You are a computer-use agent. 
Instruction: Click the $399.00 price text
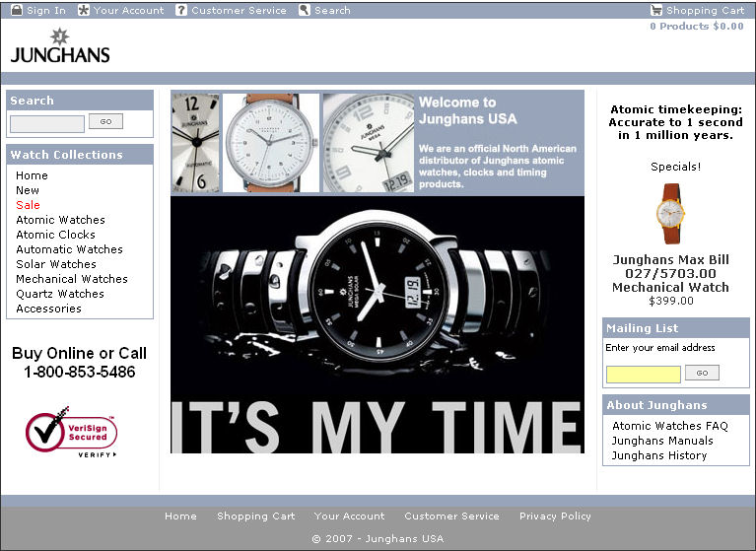click(x=671, y=302)
